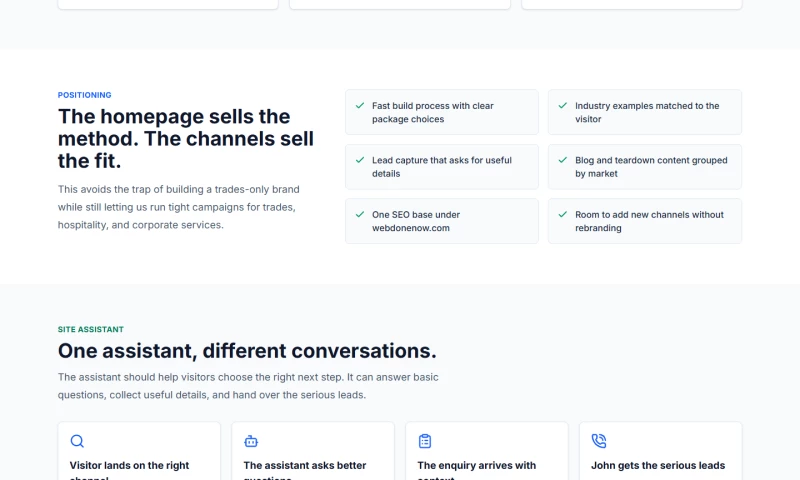Click the magnifier icon above 'Visitor lands' card

coord(77,441)
